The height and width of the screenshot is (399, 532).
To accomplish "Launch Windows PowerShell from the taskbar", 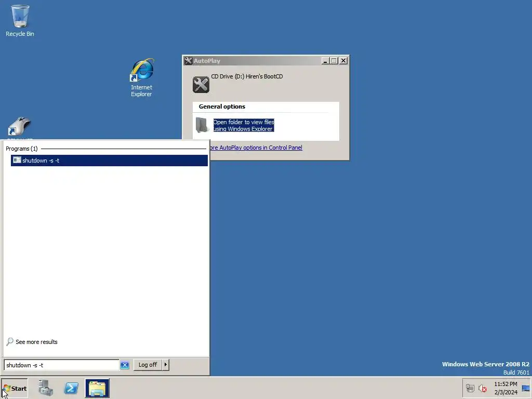I will pyautogui.click(x=71, y=388).
